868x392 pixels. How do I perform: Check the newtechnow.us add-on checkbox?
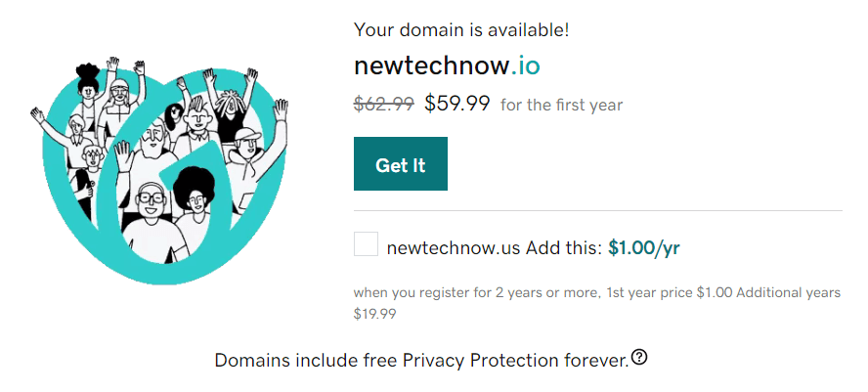(366, 244)
